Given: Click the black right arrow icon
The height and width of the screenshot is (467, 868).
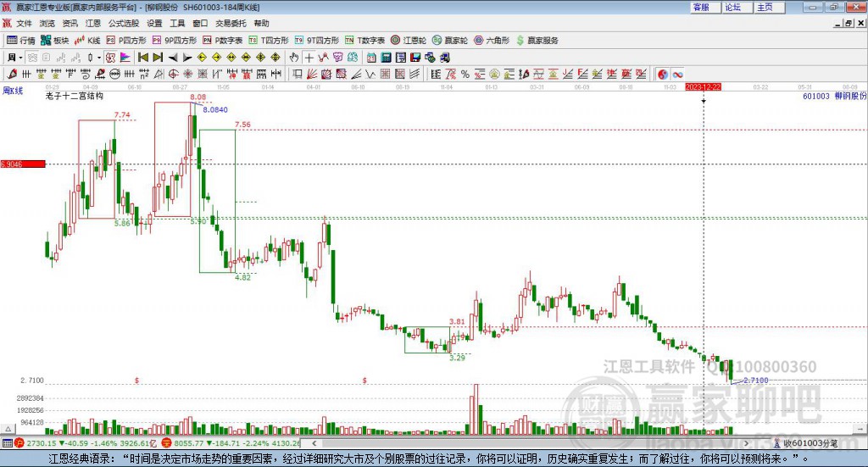Looking at the screenshot, I should pos(187,58).
